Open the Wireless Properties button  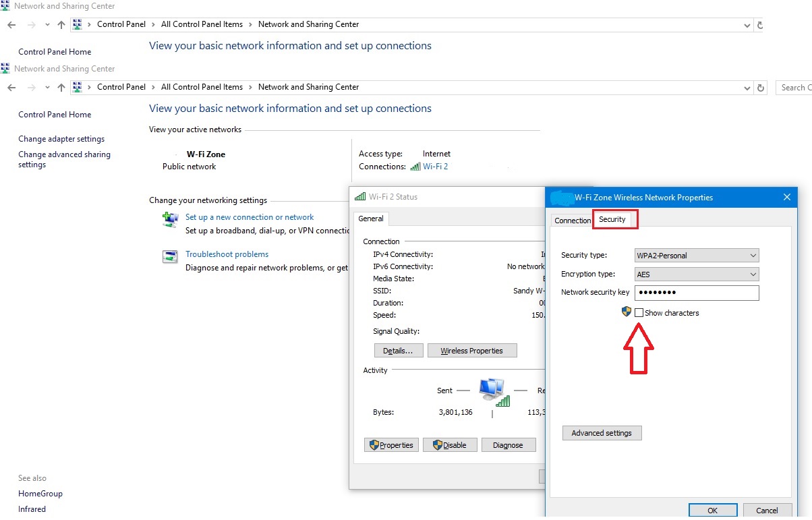471,351
